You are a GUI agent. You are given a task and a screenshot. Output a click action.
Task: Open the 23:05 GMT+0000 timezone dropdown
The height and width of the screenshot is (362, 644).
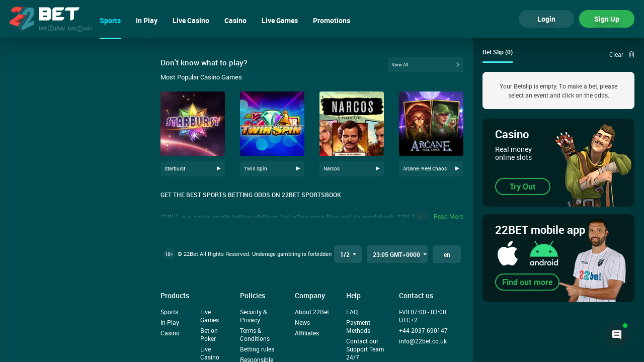coord(397,254)
